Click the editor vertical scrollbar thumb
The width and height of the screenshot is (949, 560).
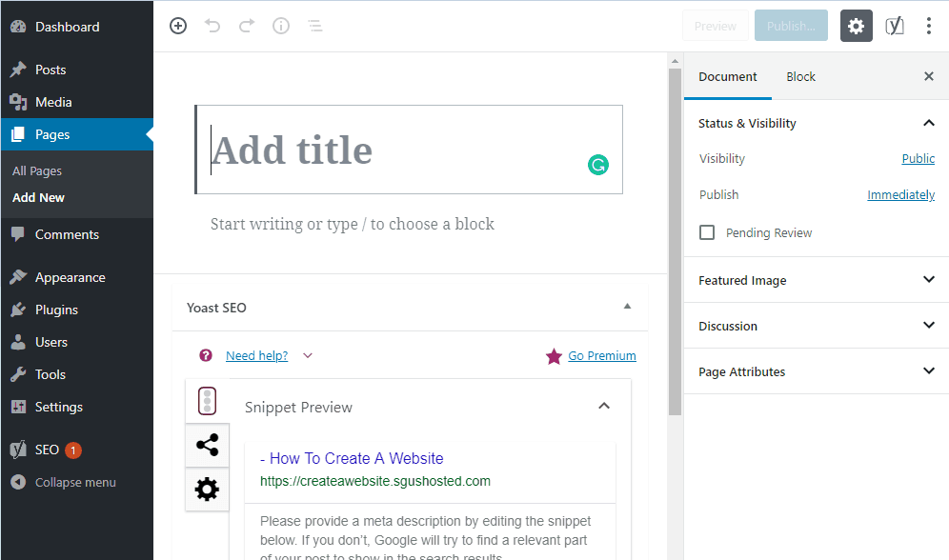675,242
